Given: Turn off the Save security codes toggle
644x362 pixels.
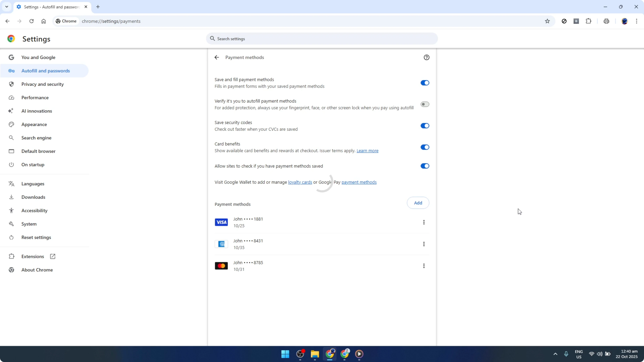Looking at the screenshot, I should pos(425,126).
